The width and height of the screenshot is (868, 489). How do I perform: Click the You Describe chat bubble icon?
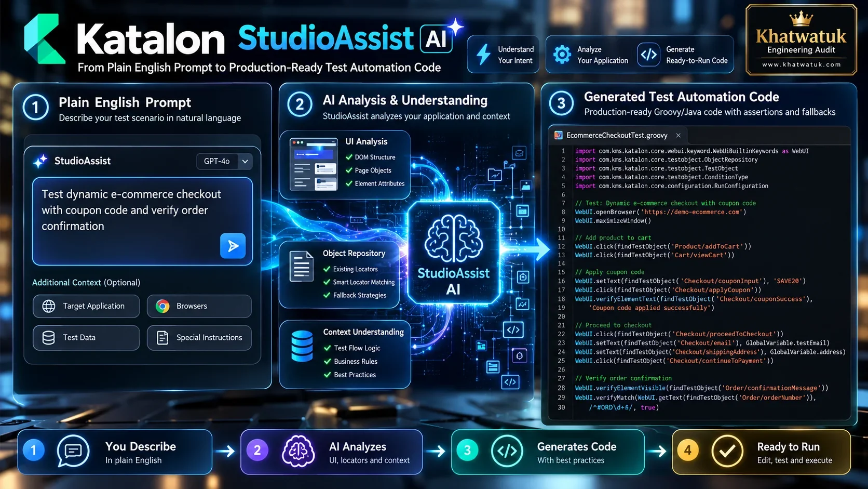pos(73,451)
